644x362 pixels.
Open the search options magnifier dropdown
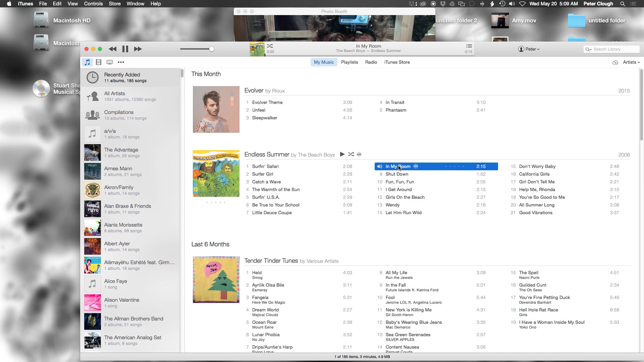[588, 49]
